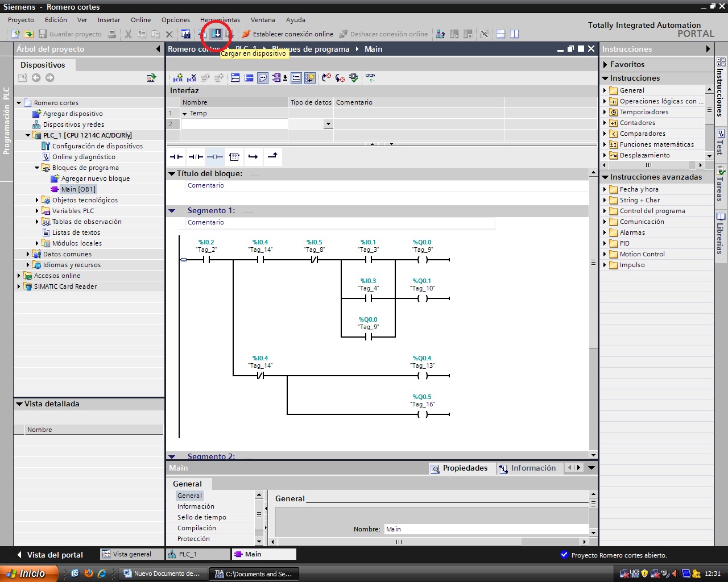
Task: Collapse the Árbol del proyecto panel arrow
Action: coord(158,49)
